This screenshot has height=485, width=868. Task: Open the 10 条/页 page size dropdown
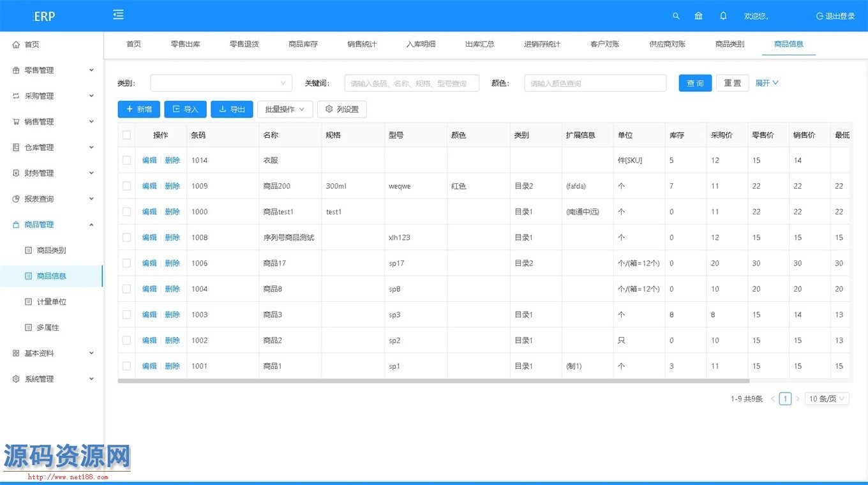[x=827, y=399]
